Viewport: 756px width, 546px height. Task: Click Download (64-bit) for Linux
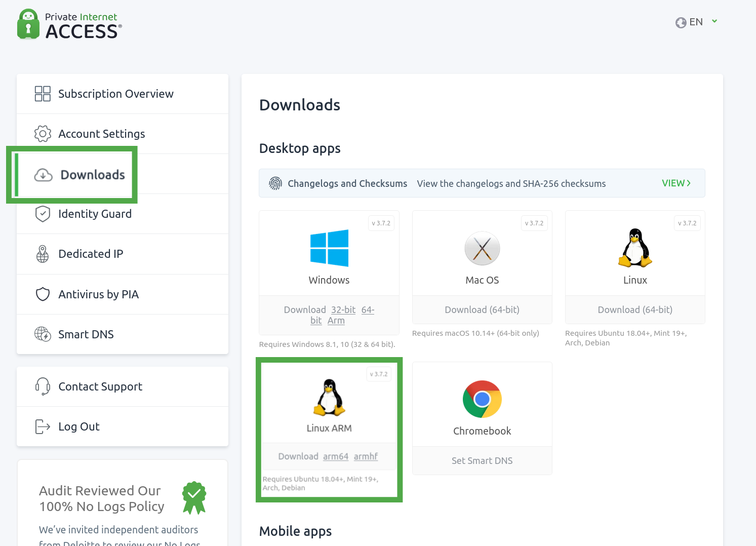[635, 309]
